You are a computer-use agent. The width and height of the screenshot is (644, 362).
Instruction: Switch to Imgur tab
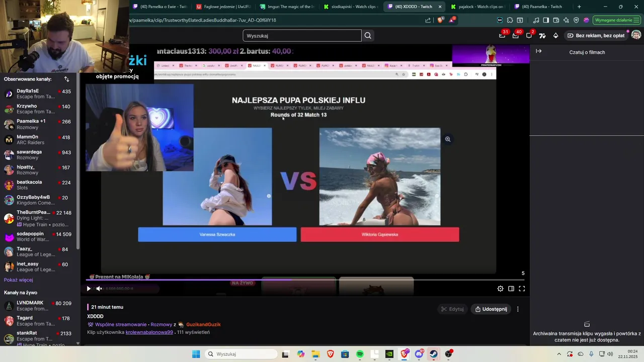(x=287, y=7)
